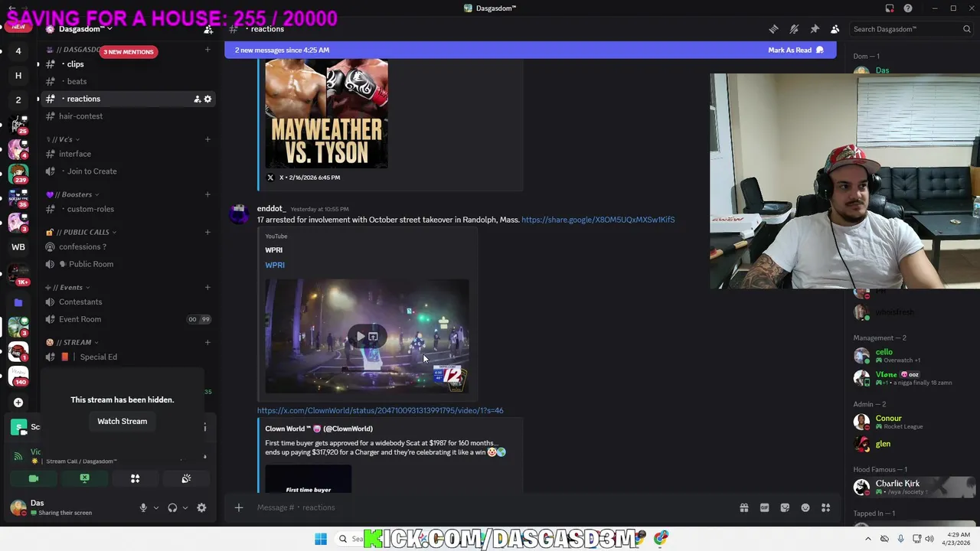Image resolution: width=980 pixels, height=551 pixels.
Task: Open Edit Channel gear on reactions
Action: pos(207,99)
